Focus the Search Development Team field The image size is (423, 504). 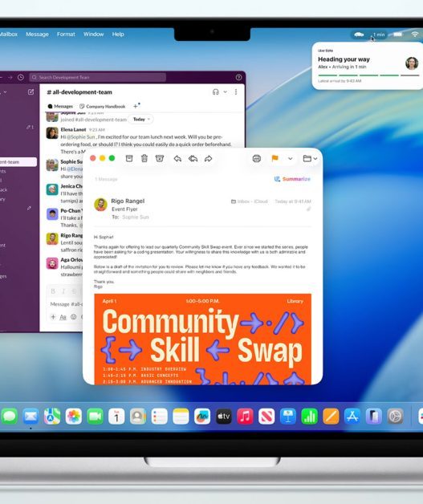(x=98, y=78)
